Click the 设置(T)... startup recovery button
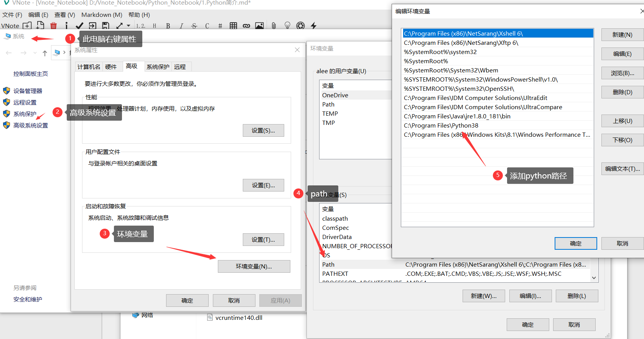 pos(264,240)
